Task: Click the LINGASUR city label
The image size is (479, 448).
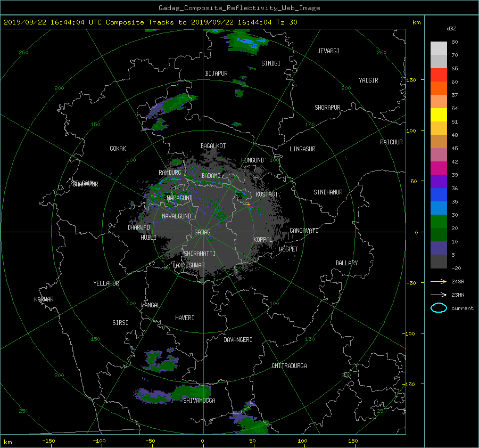Action: pos(302,149)
